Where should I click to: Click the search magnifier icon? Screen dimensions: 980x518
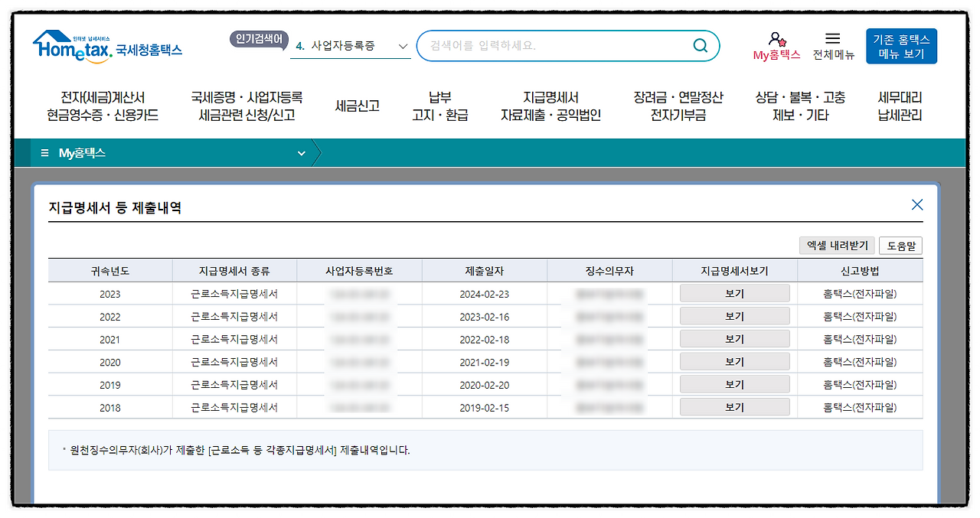[700, 46]
